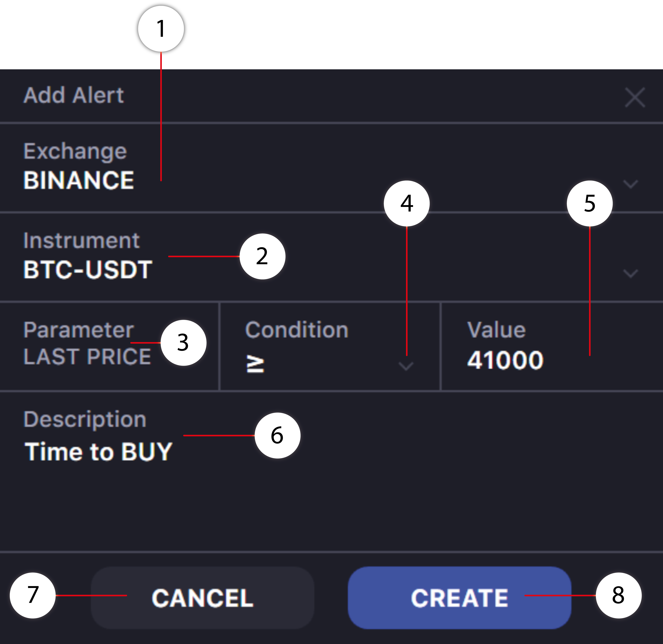Click annotation marker number 1

[161, 29]
